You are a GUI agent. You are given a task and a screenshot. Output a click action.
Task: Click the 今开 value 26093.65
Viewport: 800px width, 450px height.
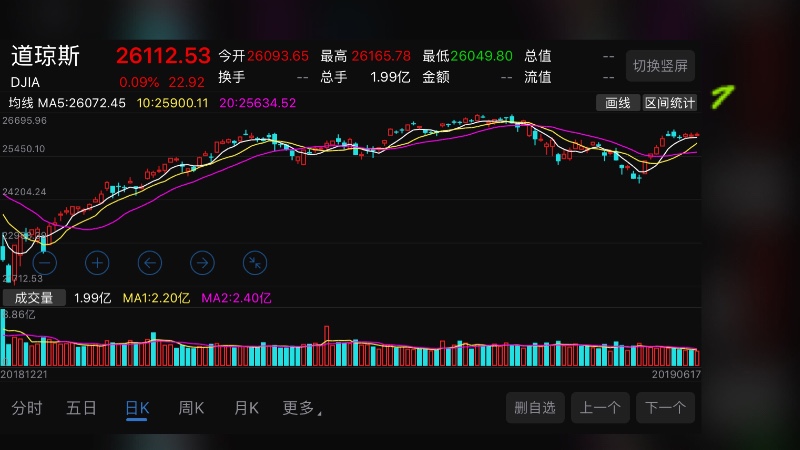278,56
